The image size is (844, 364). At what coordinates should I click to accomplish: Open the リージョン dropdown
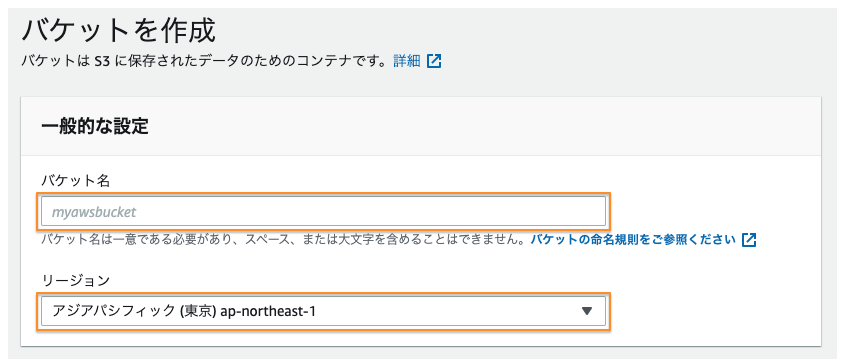click(x=323, y=311)
